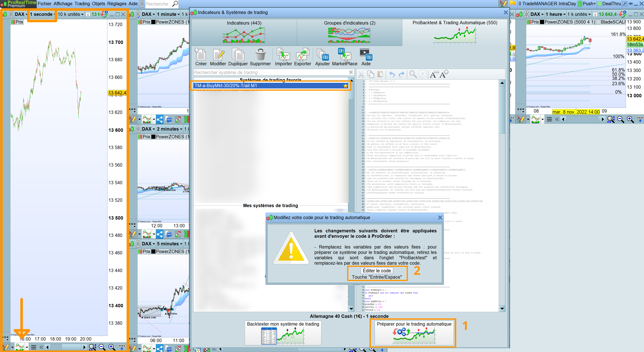Open the 2 minutes timeframe dropdown
This screenshot has height=352, width=644.
(x=169, y=129)
